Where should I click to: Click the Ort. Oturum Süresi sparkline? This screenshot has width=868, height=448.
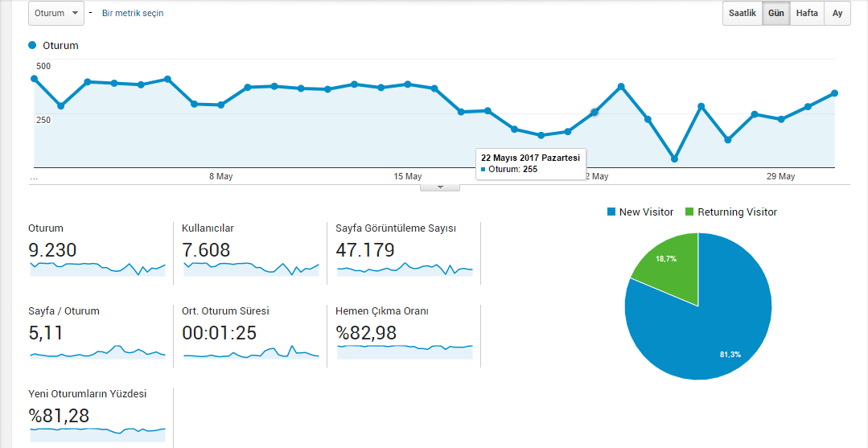[251, 352]
